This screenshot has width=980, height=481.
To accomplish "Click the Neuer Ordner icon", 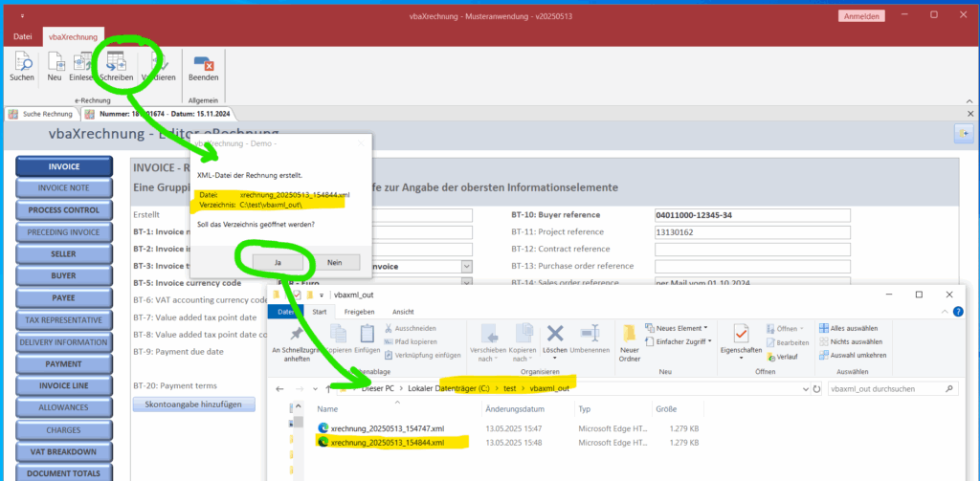I will click(630, 342).
